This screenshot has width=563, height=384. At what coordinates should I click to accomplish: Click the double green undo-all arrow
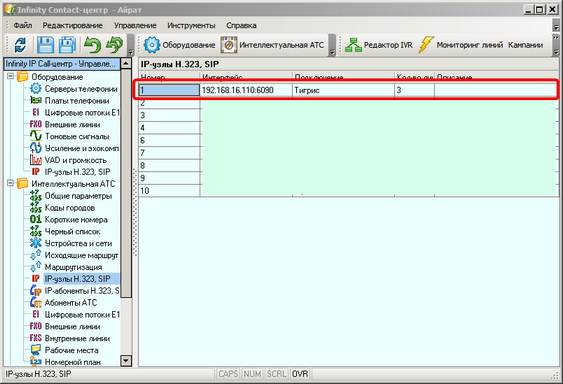pos(115,45)
